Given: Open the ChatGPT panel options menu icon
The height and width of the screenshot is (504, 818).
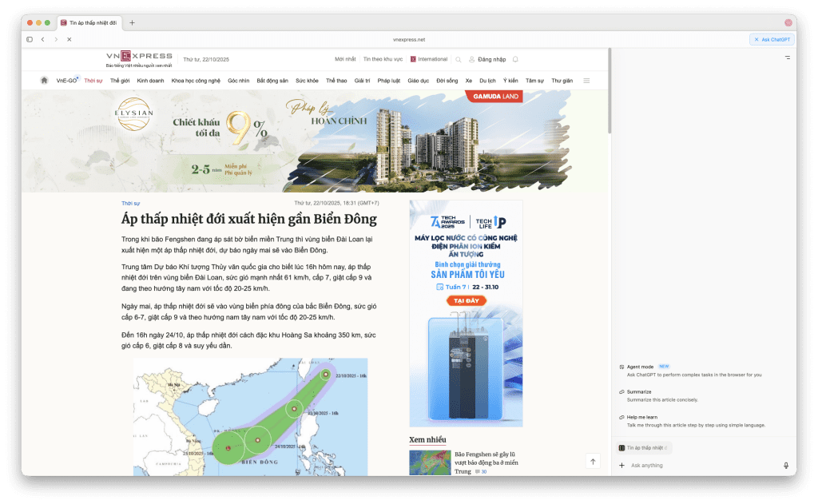Looking at the screenshot, I should [787, 58].
